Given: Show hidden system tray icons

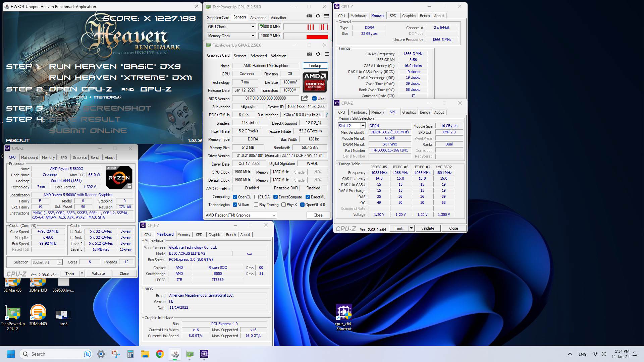Looking at the screenshot, I should [x=570, y=354].
